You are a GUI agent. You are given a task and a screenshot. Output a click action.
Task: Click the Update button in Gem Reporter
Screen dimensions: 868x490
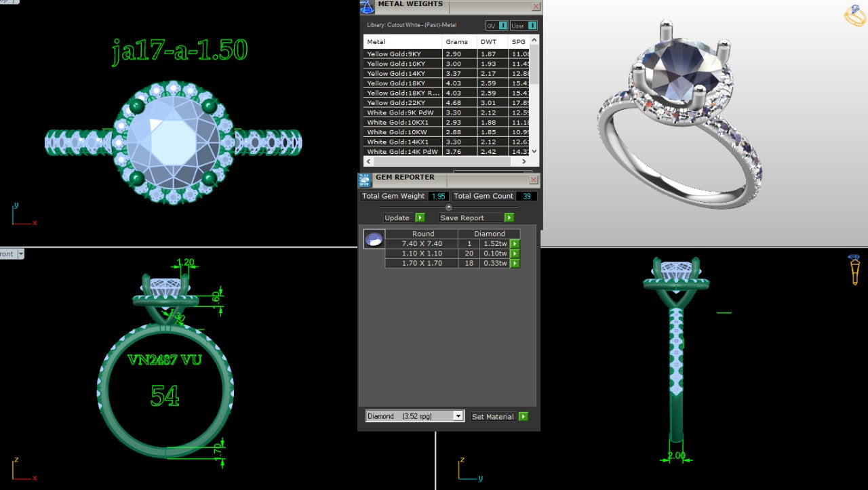point(399,218)
